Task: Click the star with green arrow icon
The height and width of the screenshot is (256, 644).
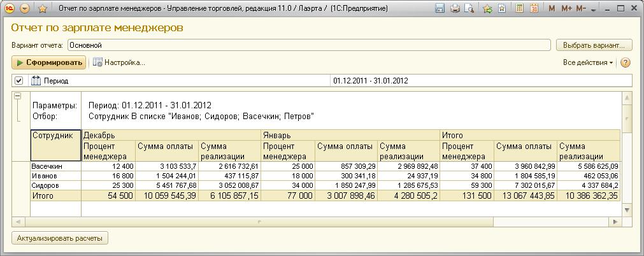Action: click(487, 8)
